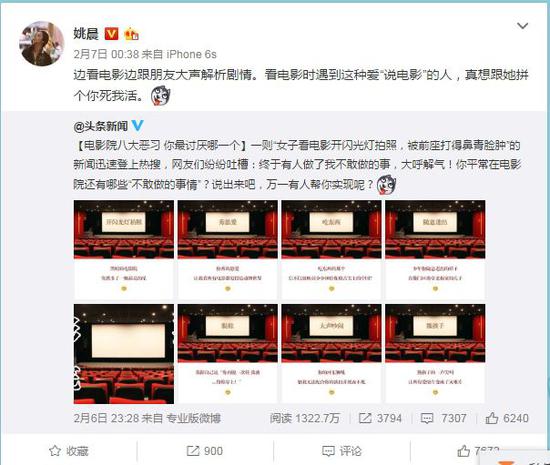Like the original post with 6240 likes
Viewport: 550px width, 465px height.
pyautogui.click(x=492, y=418)
